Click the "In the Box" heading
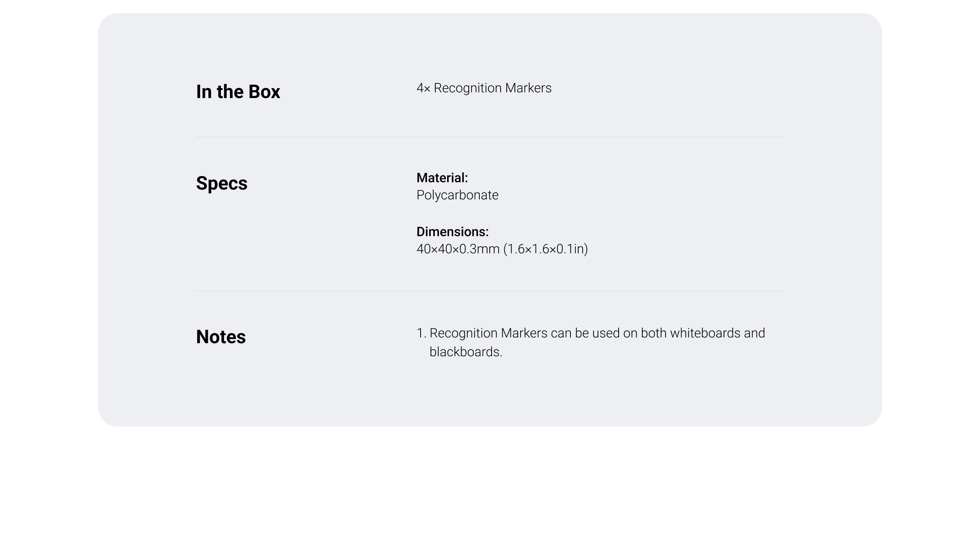980x554 pixels. [x=238, y=92]
